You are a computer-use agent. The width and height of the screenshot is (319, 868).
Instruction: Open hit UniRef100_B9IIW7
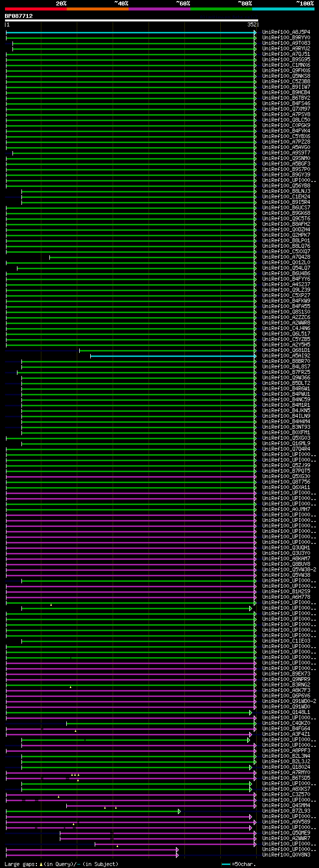(x=286, y=87)
